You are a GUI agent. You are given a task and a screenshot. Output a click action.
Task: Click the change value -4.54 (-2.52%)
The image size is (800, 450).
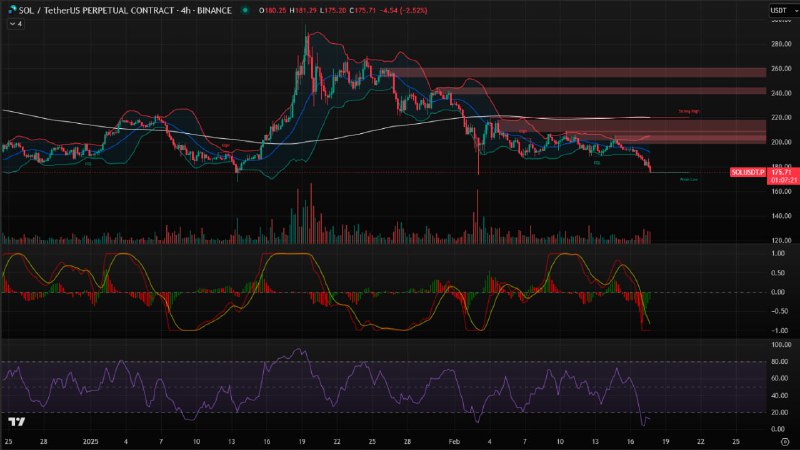[406, 10]
